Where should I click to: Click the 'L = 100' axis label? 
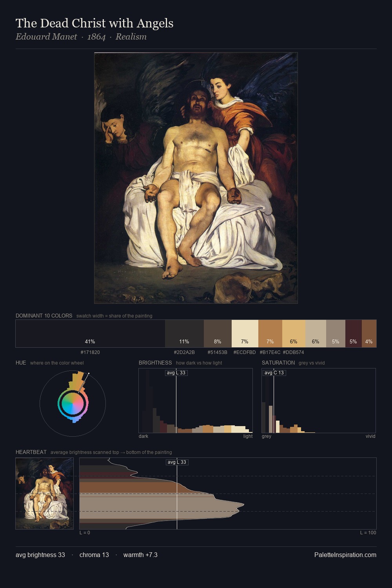[368, 533]
